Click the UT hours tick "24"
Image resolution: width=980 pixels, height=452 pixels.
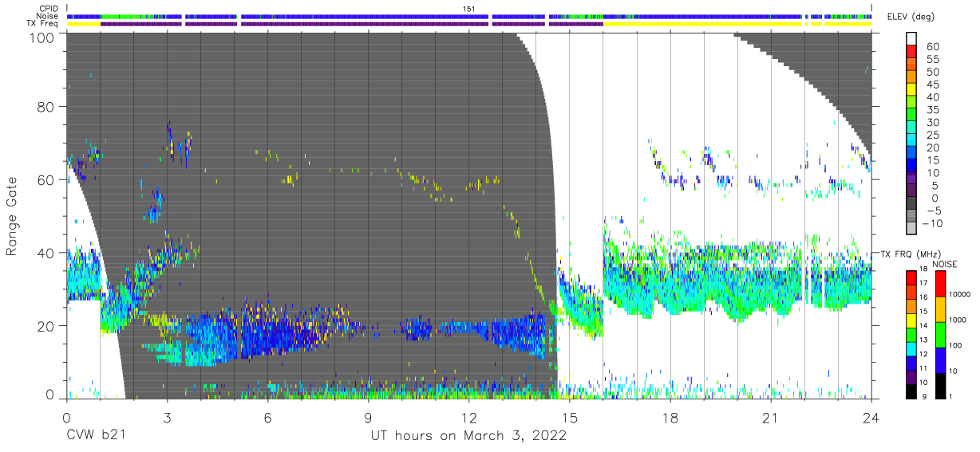point(871,417)
